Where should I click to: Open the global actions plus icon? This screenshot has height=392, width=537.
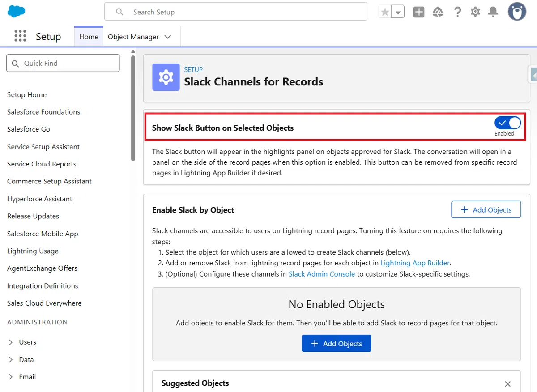419,12
